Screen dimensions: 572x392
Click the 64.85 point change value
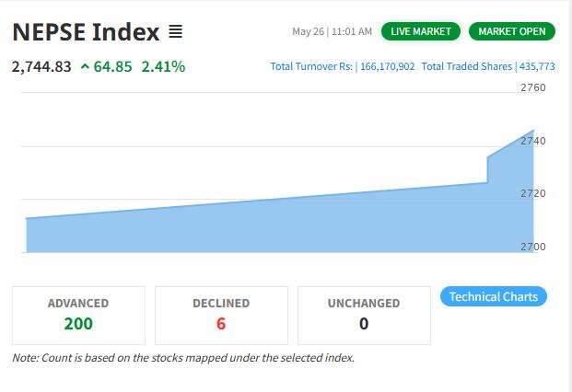coord(112,66)
